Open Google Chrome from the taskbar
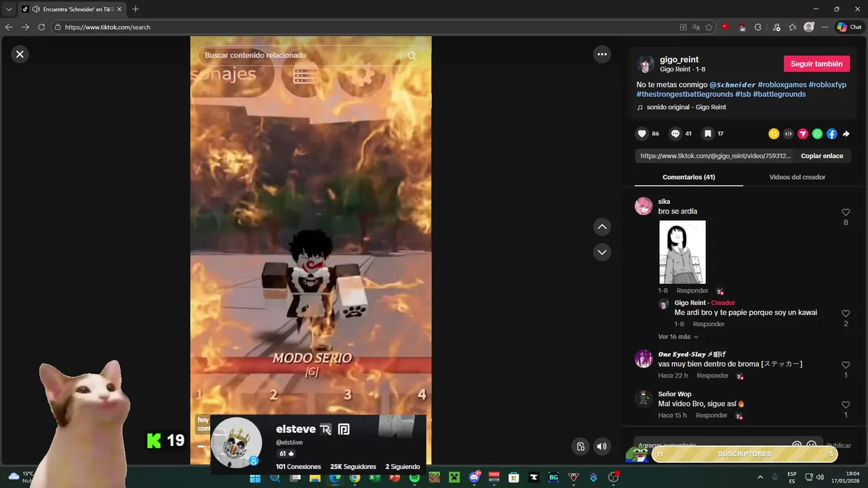Viewport: 868px width, 488px height. click(x=354, y=478)
